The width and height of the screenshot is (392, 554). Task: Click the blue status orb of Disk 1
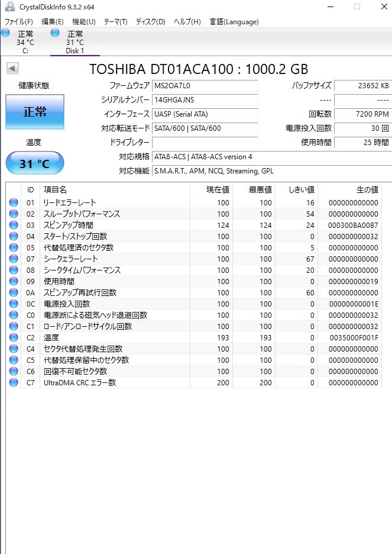point(54,33)
